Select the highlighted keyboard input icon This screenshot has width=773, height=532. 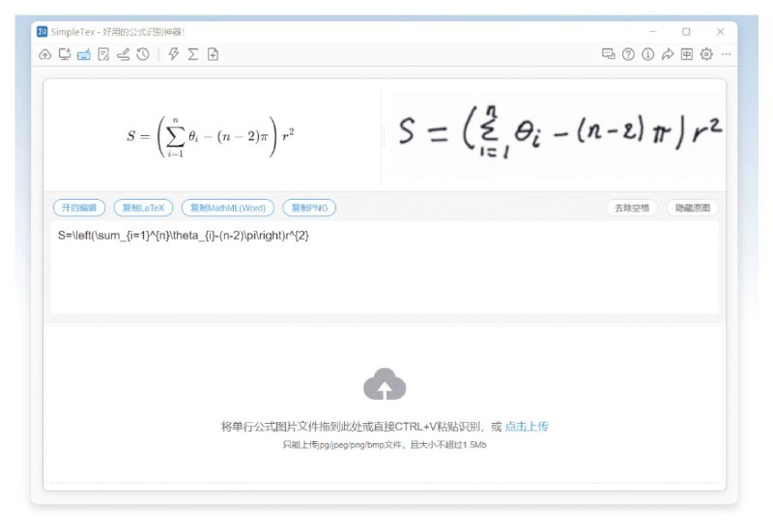84,54
